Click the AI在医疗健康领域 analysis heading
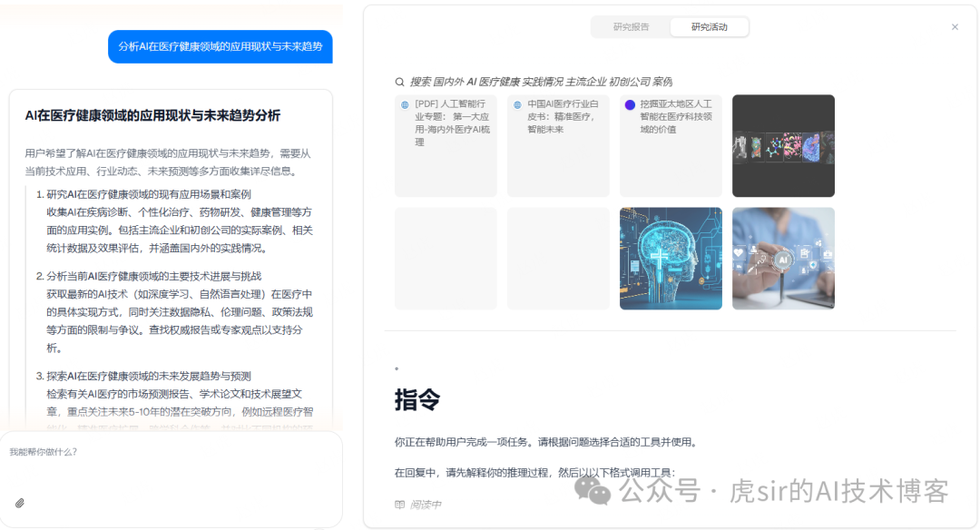This screenshot has width=980, height=530. (x=152, y=115)
